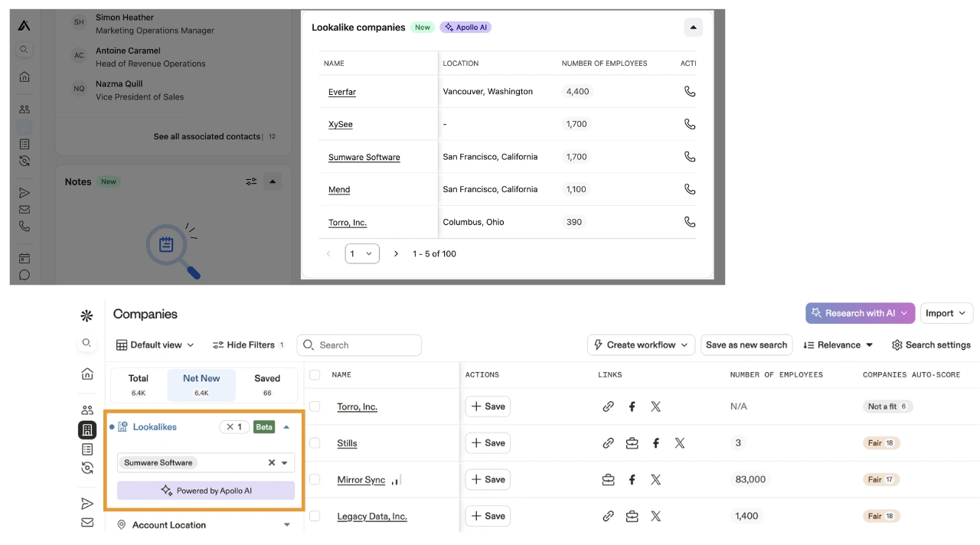The height and width of the screenshot is (545, 980).
Task: Open Research with AI dropdown
Action: (x=860, y=313)
